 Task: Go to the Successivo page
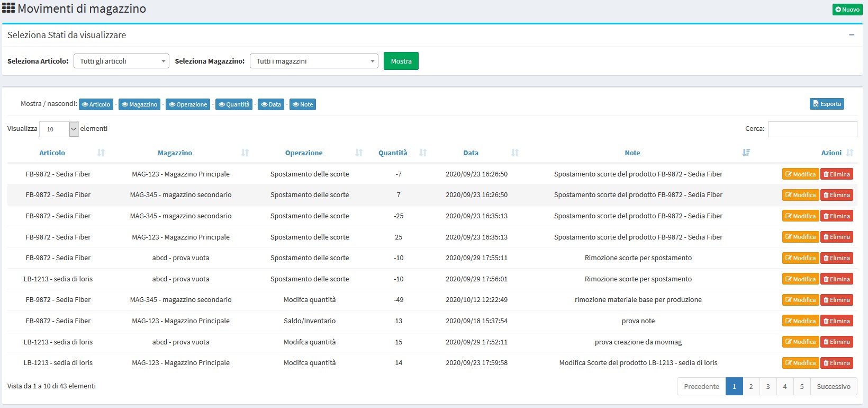point(834,386)
